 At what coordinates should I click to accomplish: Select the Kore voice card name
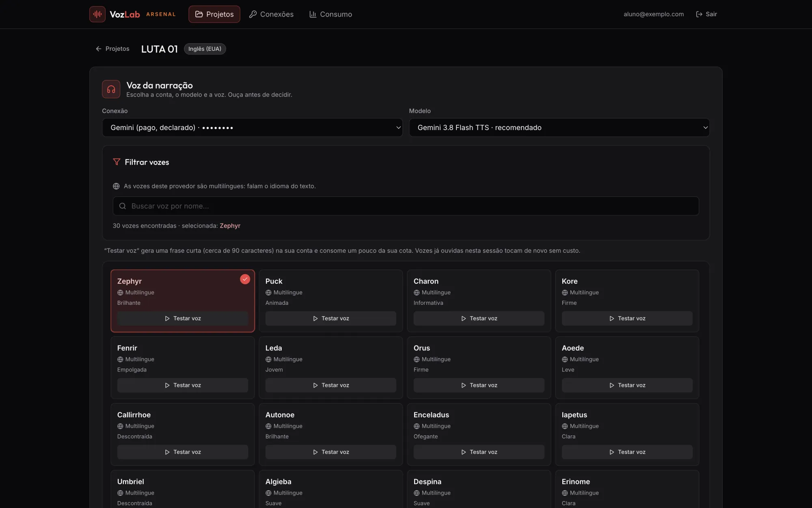click(570, 281)
